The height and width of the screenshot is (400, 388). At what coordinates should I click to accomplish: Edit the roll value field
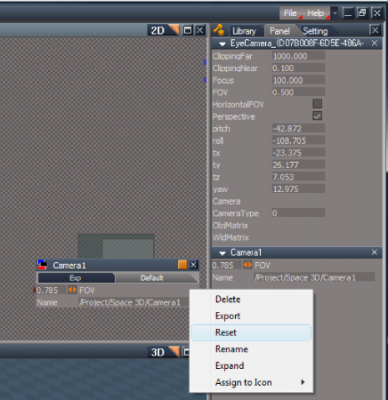click(x=298, y=141)
